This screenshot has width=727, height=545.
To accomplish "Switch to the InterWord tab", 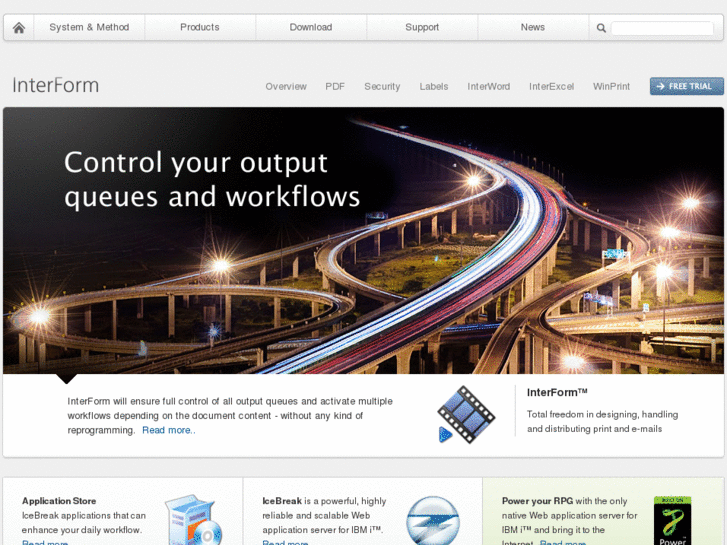I will pyautogui.click(x=489, y=86).
